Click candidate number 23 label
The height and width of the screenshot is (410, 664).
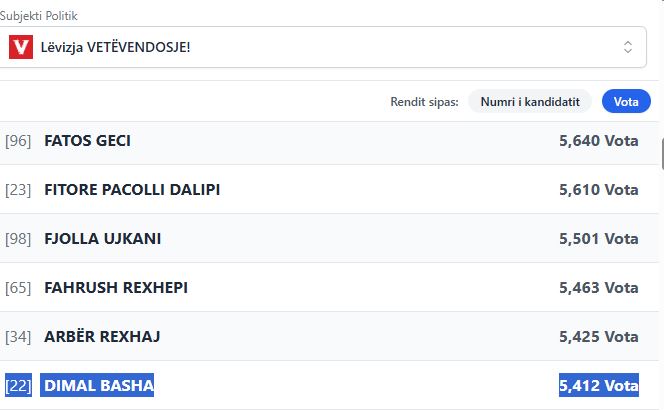pyautogui.click(x=18, y=190)
